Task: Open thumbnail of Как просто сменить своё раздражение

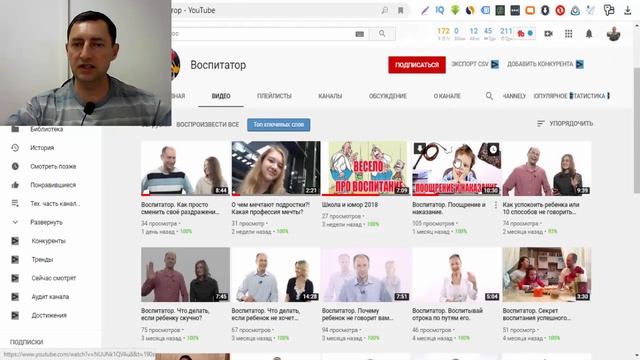Action: pyautogui.click(x=185, y=168)
